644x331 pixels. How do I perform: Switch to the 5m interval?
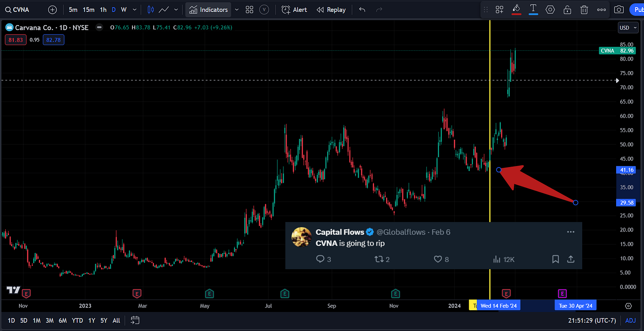tap(73, 10)
